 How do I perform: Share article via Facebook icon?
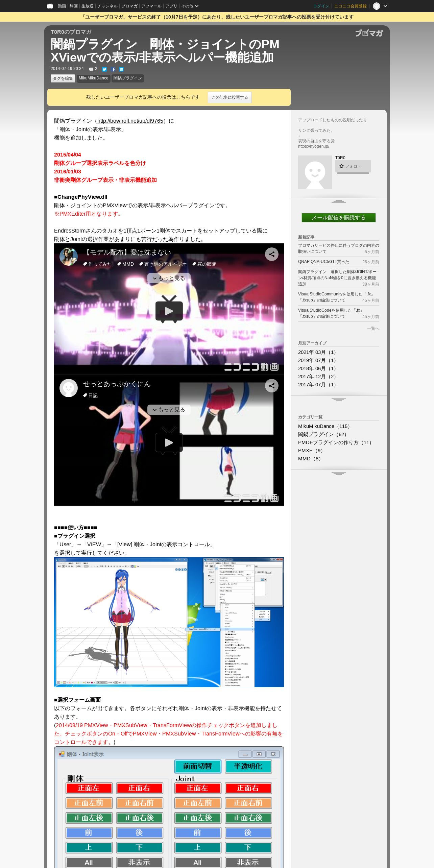click(x=113, y=69)
